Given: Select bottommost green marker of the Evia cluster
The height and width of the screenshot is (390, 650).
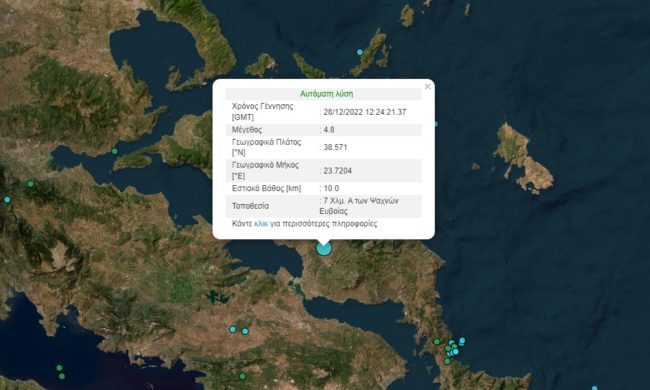Looking at the screenshot, I should 447,361.
